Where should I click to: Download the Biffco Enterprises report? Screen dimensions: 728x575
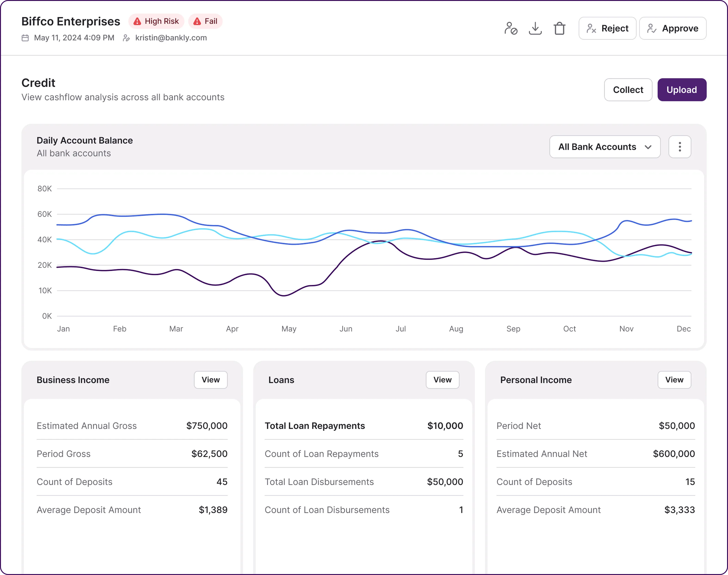click(535, 28)
